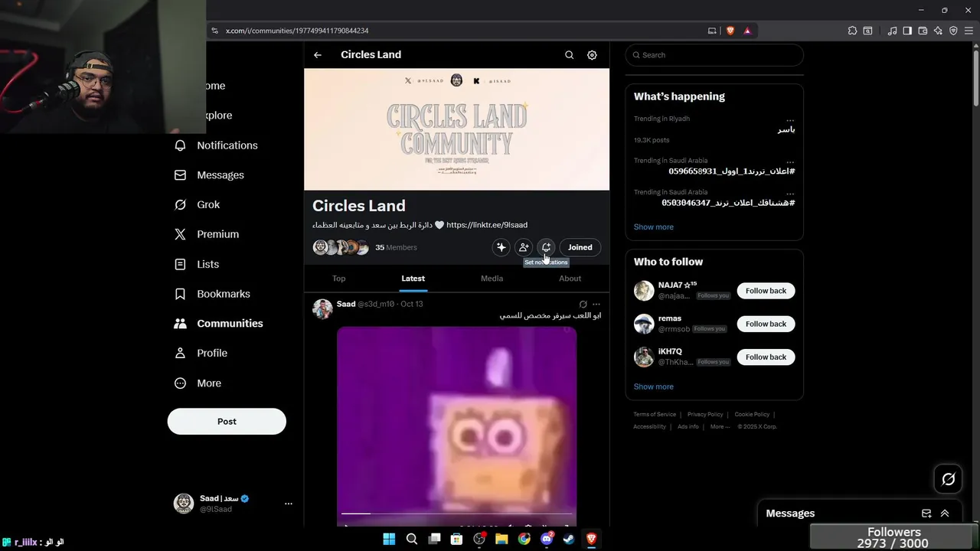
Task: Open Windows Start menu
Action: [389, 539]
